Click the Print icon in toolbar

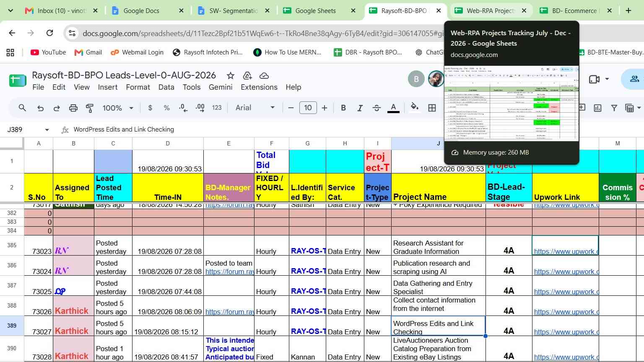tap(73, 108)
